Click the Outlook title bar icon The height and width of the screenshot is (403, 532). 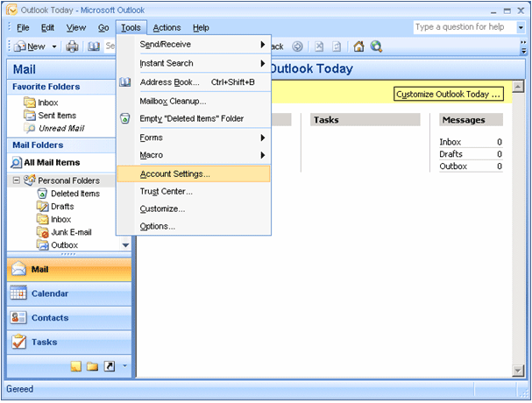click(11, 11)
